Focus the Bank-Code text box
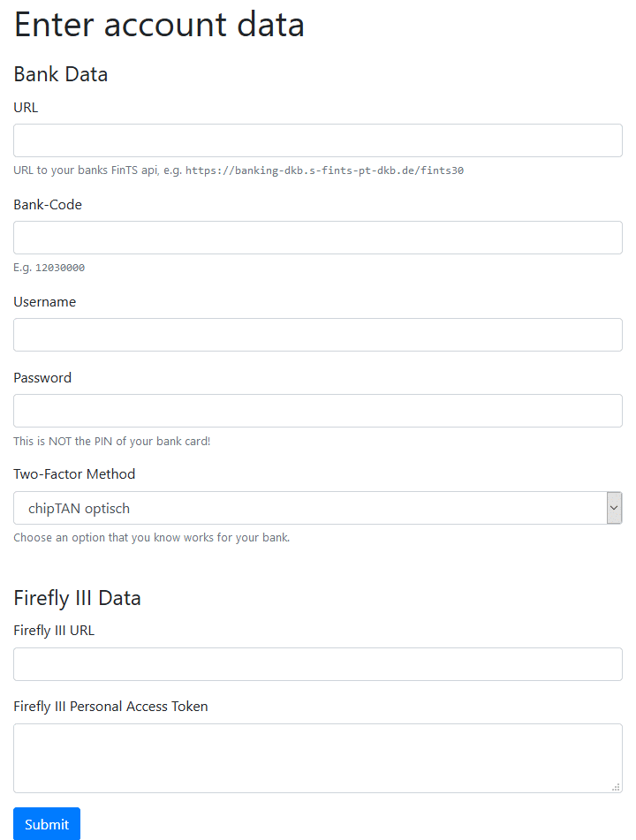 coord(318,238)
